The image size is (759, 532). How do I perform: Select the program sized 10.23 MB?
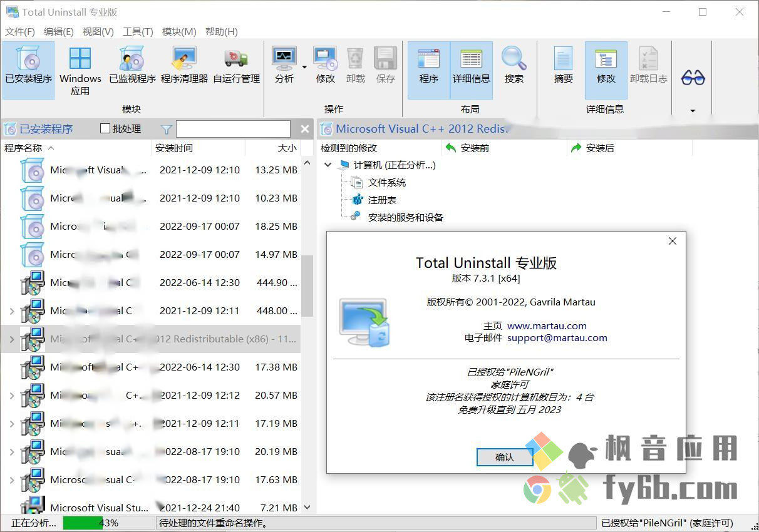point(150,198)
